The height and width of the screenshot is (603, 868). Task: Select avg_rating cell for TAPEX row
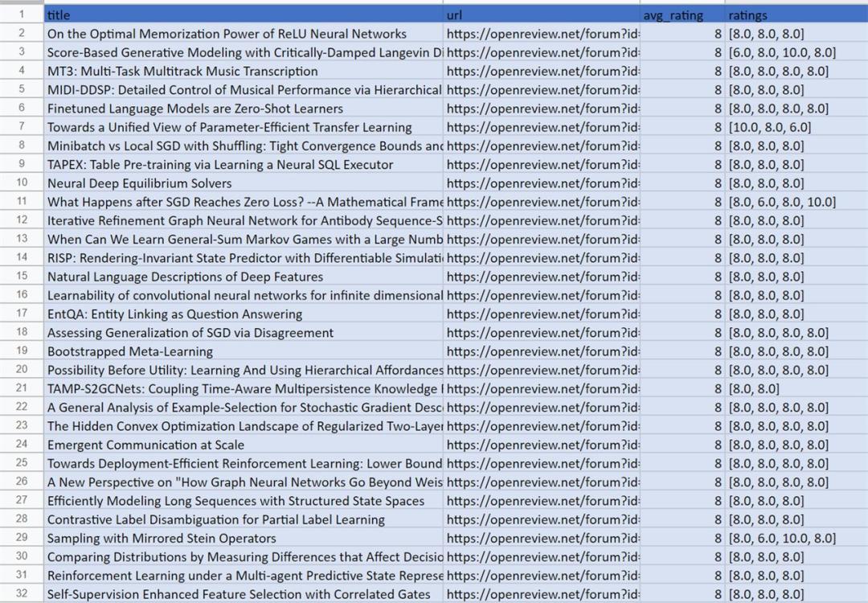(x=682, y=165)
